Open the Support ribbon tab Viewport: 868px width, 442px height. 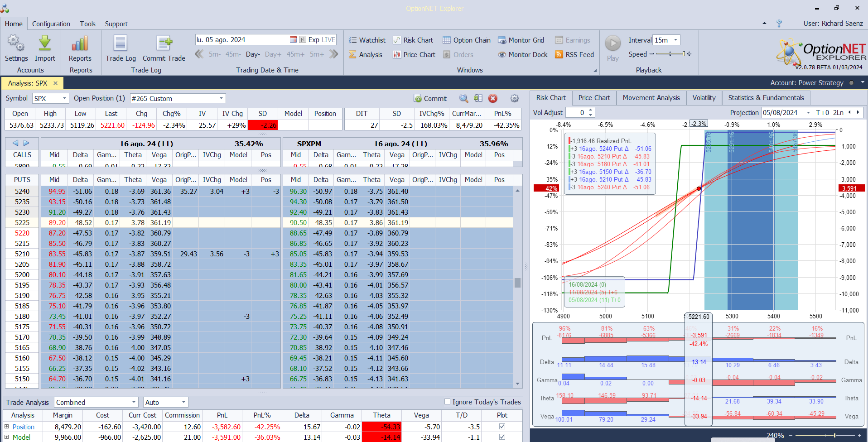(x=116, y=24)
